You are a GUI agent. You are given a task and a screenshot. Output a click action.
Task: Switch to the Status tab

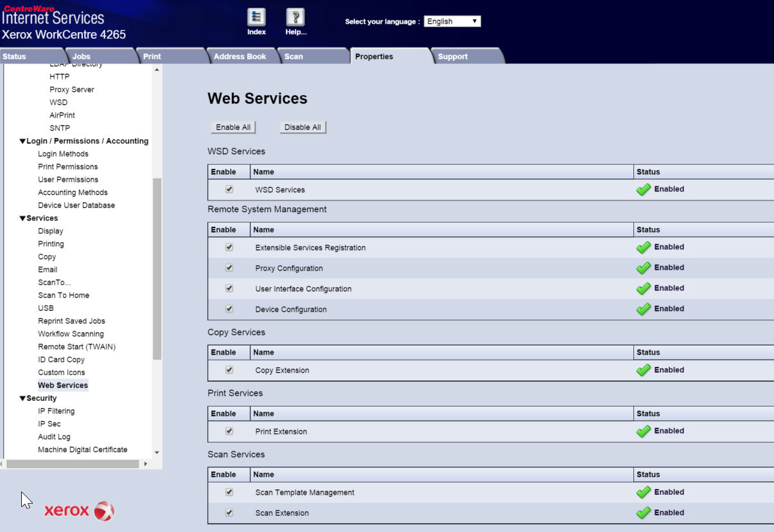coord(14,56)
